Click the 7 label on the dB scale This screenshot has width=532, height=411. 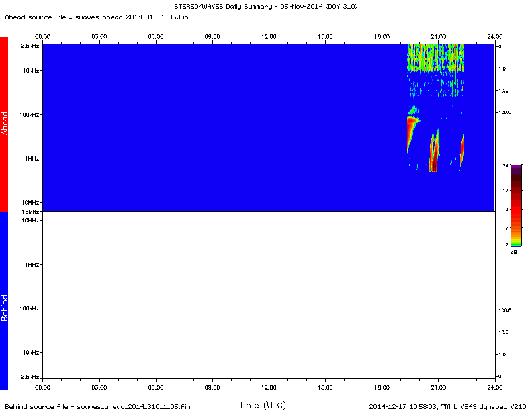(x=507, y=227)
